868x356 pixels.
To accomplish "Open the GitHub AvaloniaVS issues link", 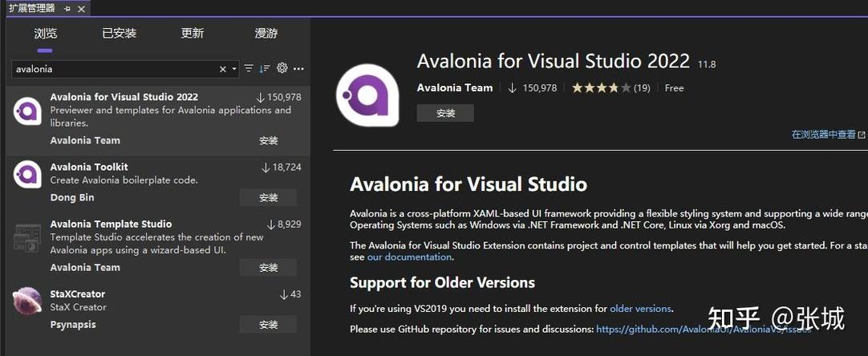I will click(704, 329).
